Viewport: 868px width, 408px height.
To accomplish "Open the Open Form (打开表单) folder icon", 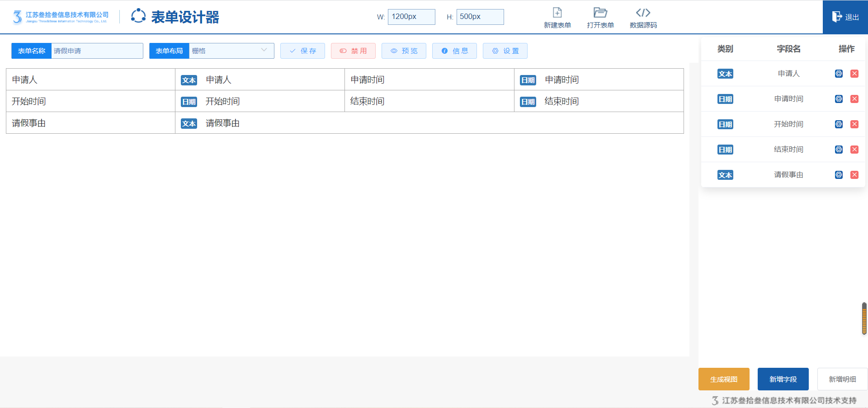I will click(x=600, y=13).
